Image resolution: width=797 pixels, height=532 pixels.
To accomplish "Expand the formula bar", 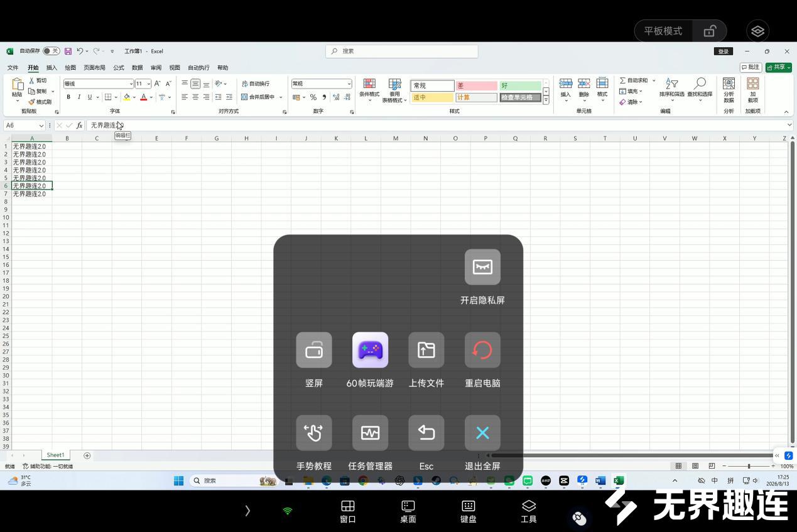I will (x=789, y=125).
